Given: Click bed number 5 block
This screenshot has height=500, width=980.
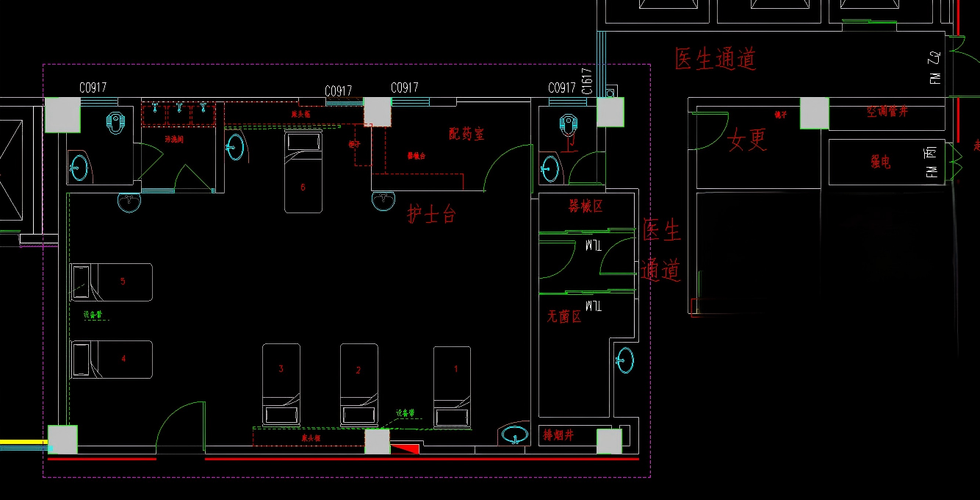Looking at the screenshot, I should coord(112,282).
